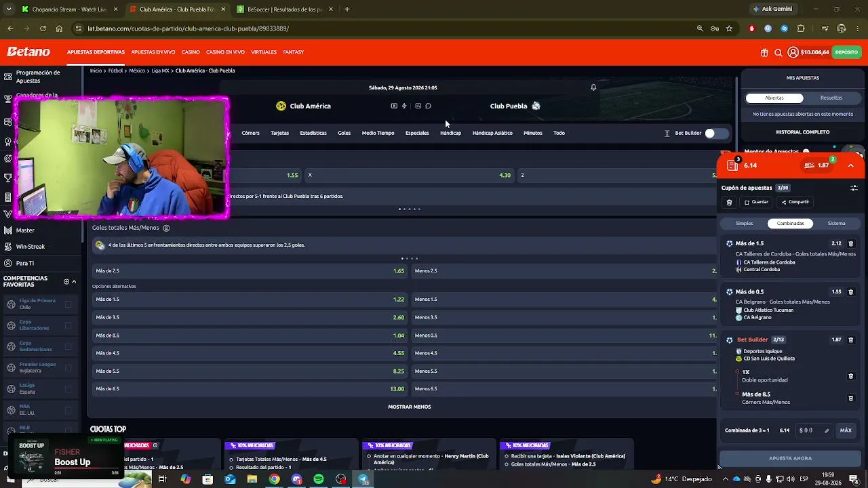Screen dimensions: 868x488
Task: Select the Hándicap Asiático tab
Action: [492, 133]
